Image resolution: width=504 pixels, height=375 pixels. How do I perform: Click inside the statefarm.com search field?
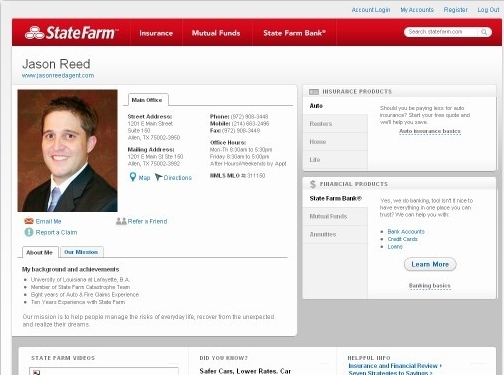pyautogui.click(x=442, y=32)
